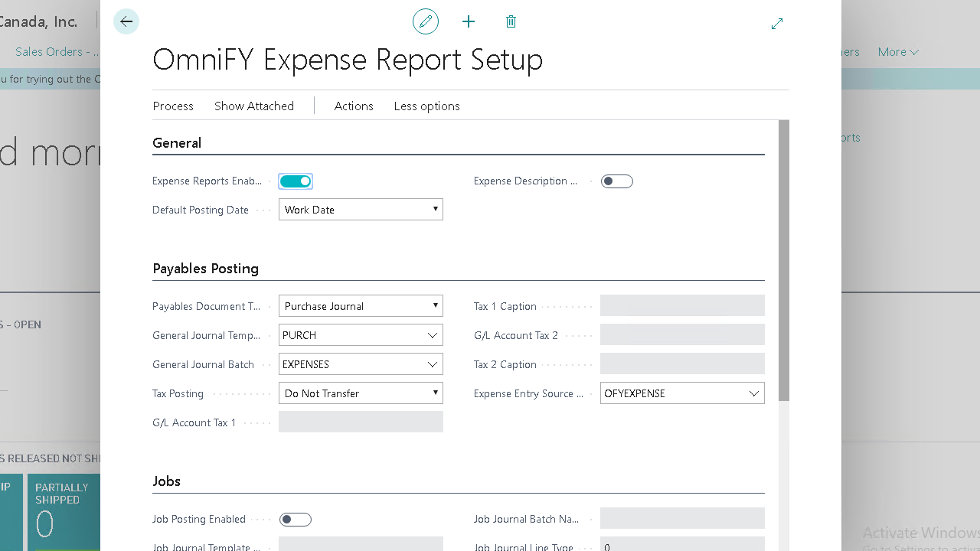
Task: Click the plus icon to create new
Action: click(469, 22)
